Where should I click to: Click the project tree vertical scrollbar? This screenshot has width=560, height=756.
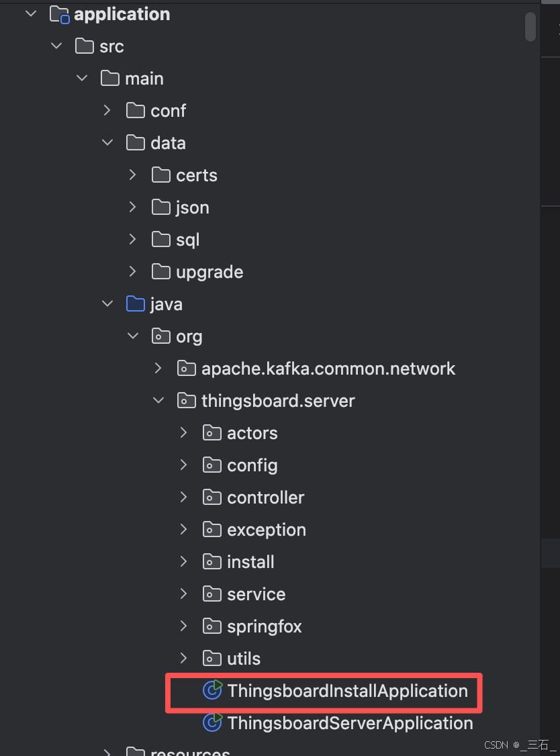pyautogui.click(x=530, y=26)
